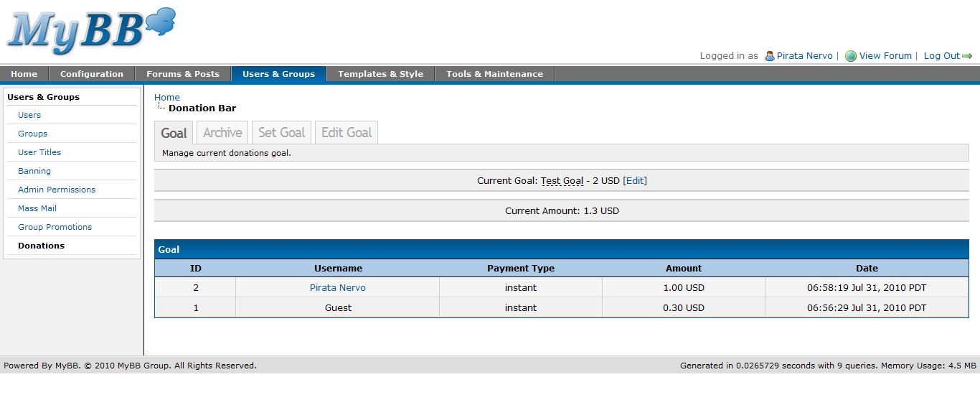The height and width of the screenshot is (395, 980).
Task: Click the globe icon beside View Forum
Action: point(851,56)
